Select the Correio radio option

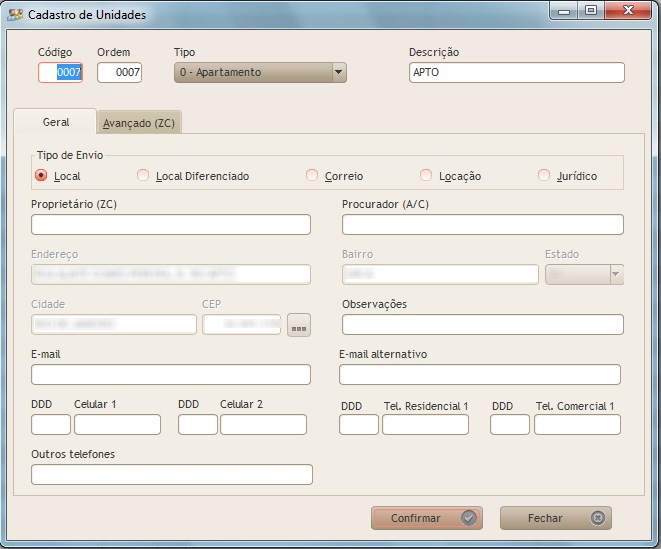pyautogui.click(x=312, y=175)
